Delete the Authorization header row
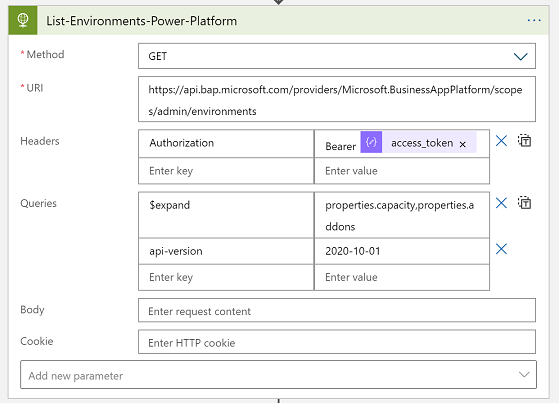This screenshot has width=559, height=403. [501, 141]
